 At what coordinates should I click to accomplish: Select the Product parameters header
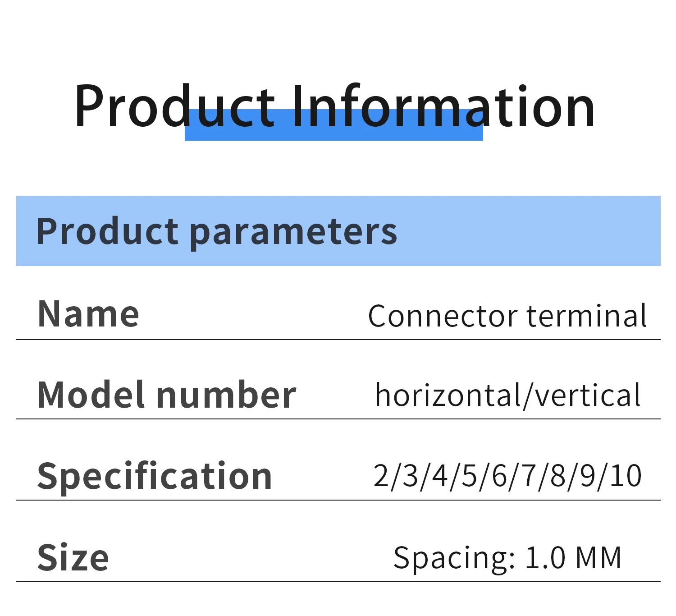coord(216,231)
